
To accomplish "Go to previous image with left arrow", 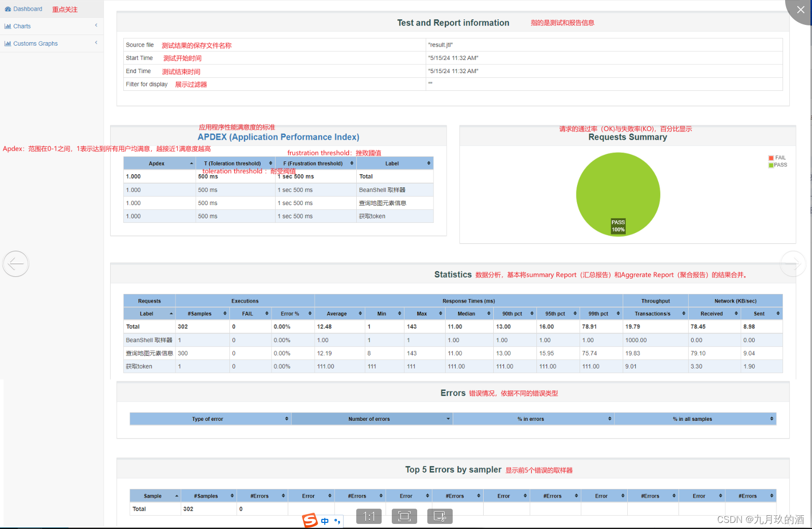I will (16, 263).
